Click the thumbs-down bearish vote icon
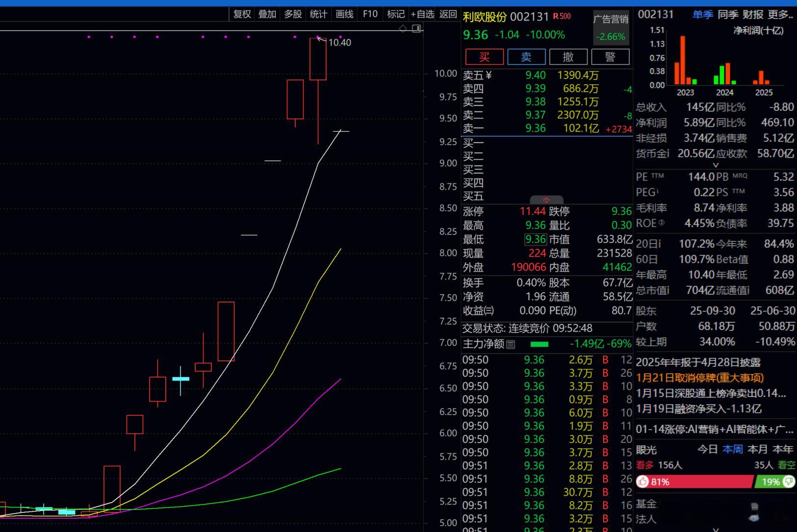Screen dimensions: 797x532 (x=789, y=481)
